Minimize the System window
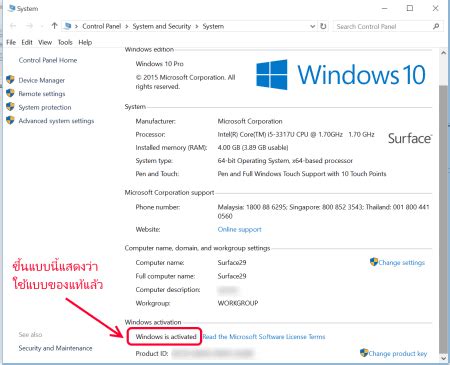 [385, 8]
